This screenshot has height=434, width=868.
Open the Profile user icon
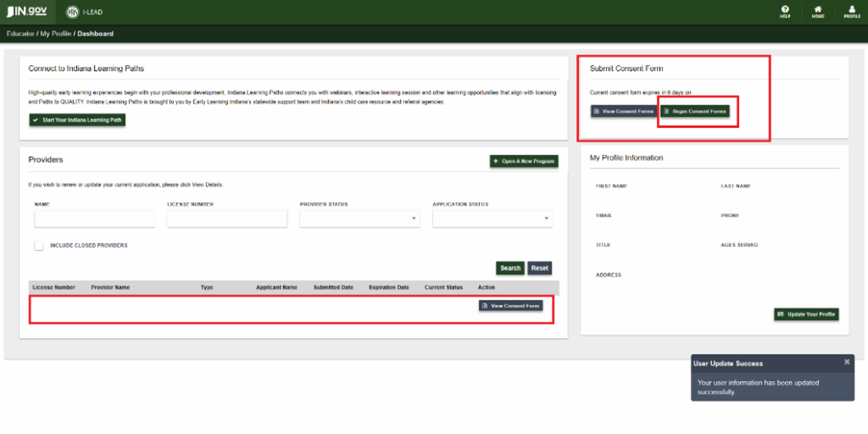tap(852, 12)
